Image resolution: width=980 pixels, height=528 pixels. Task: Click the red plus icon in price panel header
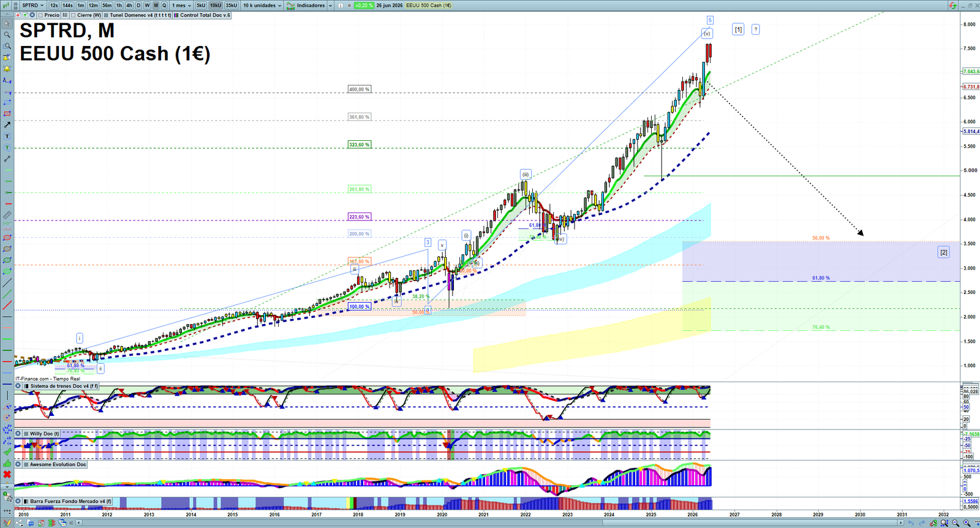coord(18,15)
